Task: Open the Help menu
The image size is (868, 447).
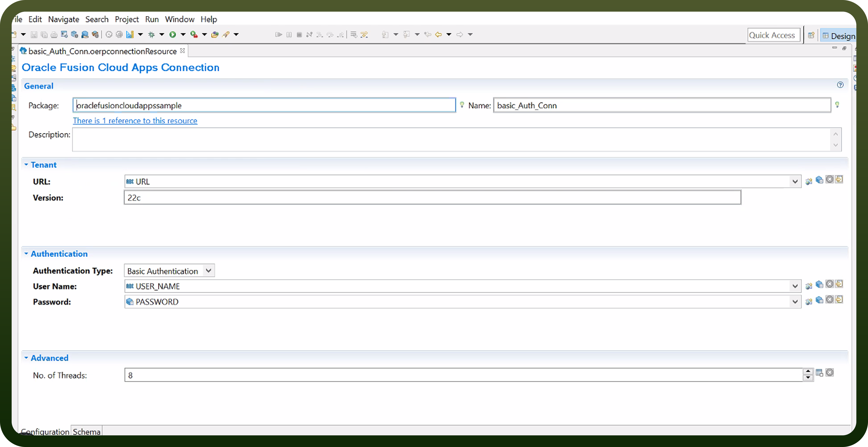Action: tap(209, 19)
